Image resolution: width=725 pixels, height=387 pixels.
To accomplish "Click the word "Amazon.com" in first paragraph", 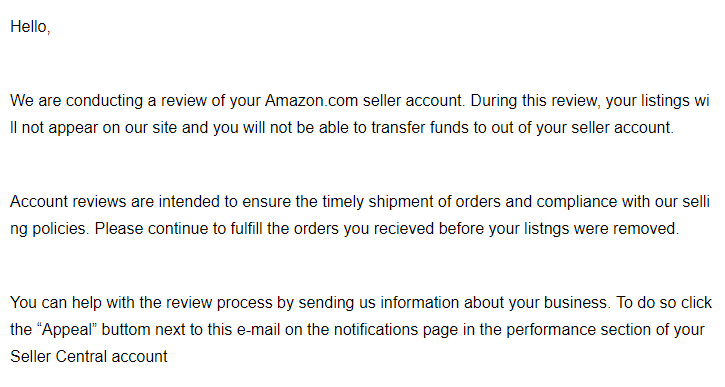I will coord(311,100).
